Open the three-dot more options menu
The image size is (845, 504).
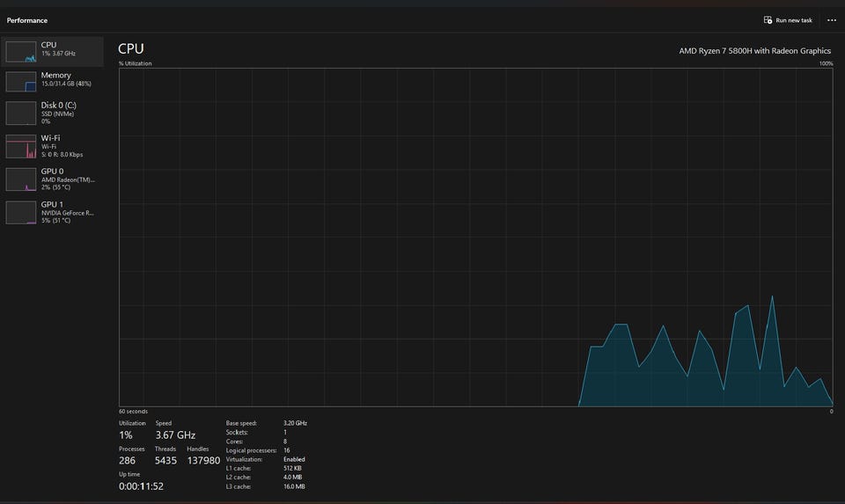[832, 20]
